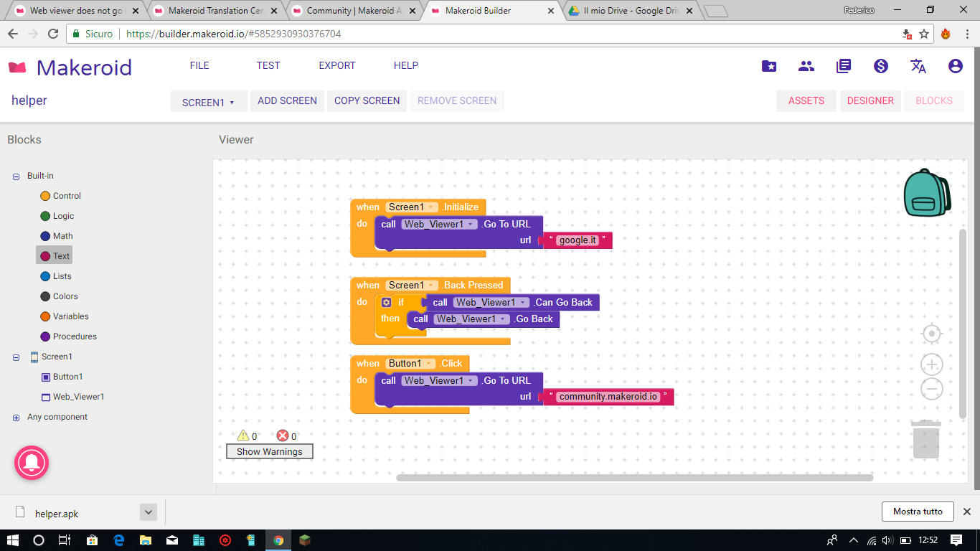The width and height of the screenshot is (980, 551).
Task: Center workspace with the crosshair icon
Action: point(931,334)
